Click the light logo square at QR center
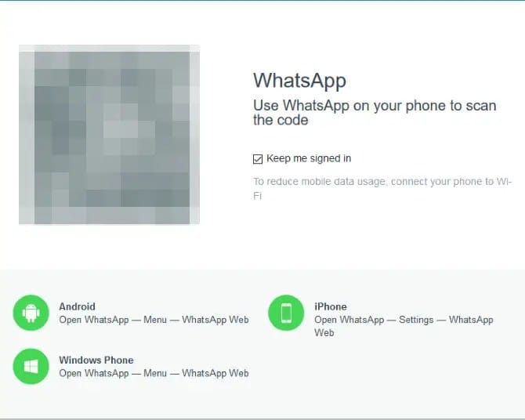The height and width of the screenshot is (420, 525). (121, 121)
